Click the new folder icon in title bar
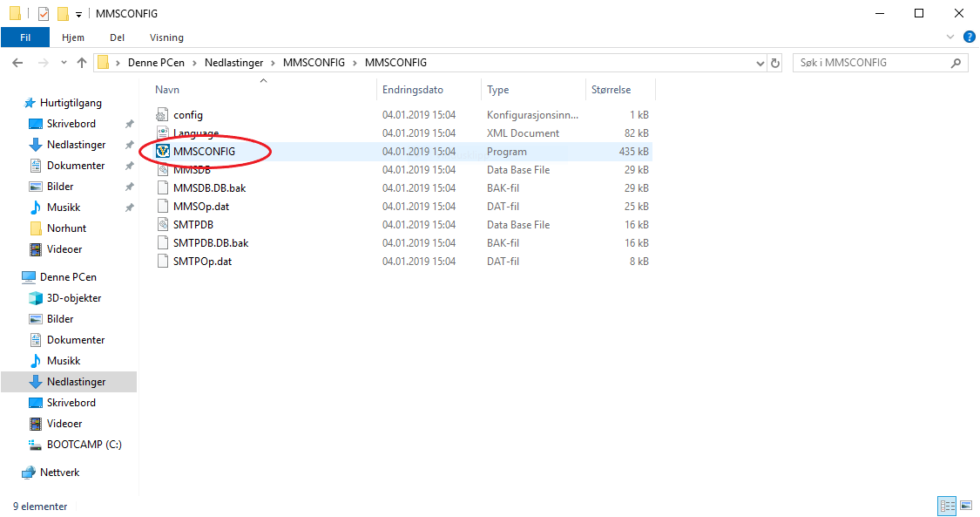 click(x=63, y=13)
